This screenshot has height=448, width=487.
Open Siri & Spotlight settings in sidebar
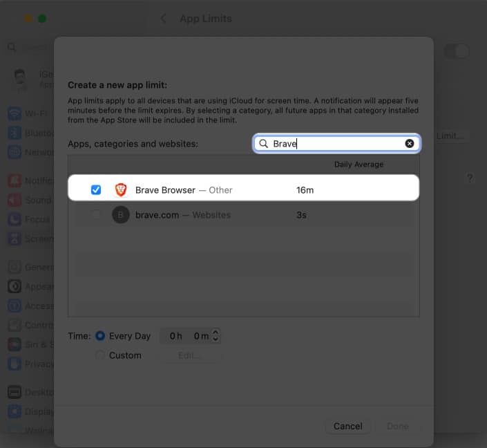point(30,344)
